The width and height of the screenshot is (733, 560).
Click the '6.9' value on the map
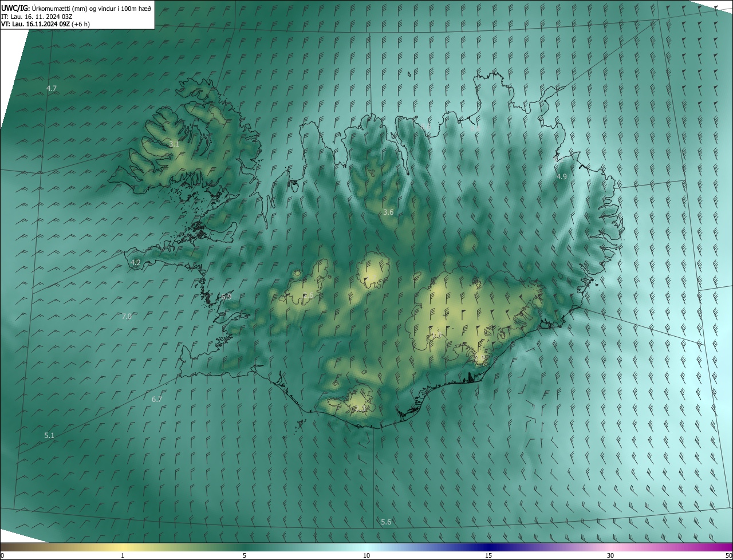(226, 297)
